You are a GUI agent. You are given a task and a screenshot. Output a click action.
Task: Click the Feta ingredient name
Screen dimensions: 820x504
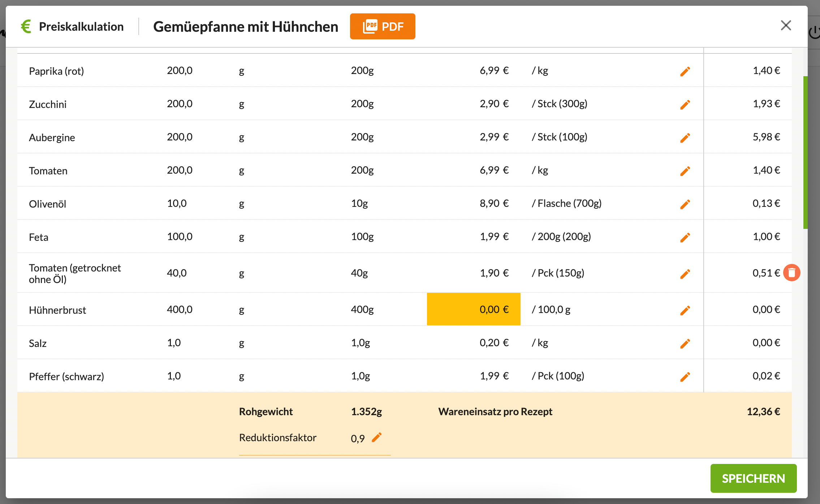tap(39, 237)
